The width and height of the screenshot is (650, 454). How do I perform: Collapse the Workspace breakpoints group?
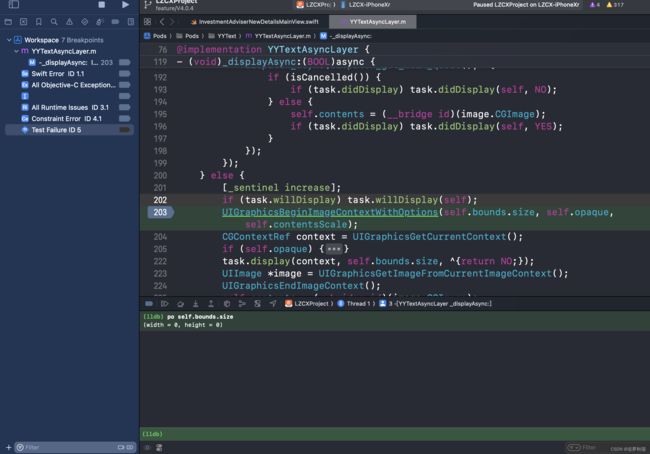[9, 40]
